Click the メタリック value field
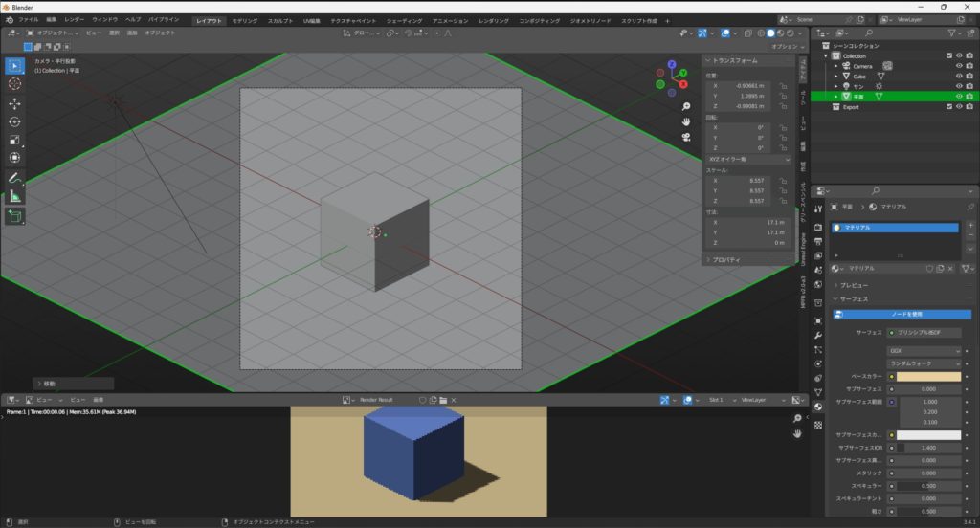The image size is (980, 528). pos(928,473)
